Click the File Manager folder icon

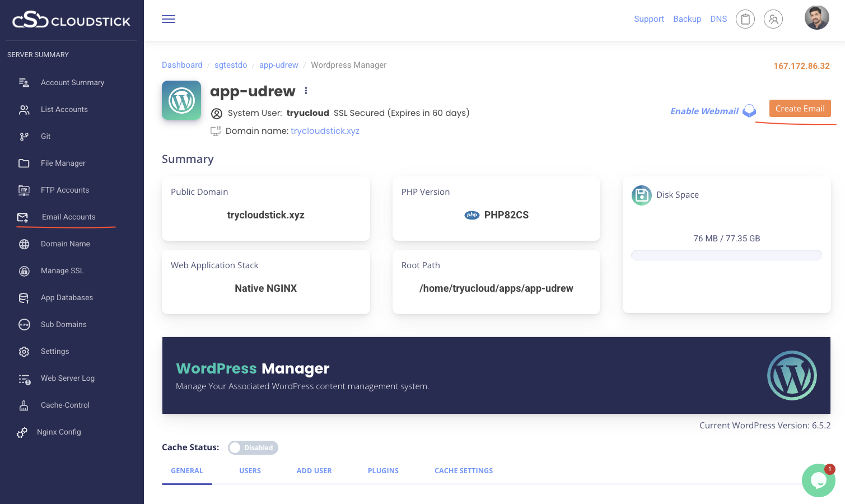pyautogui.click(x=24, y=164)
